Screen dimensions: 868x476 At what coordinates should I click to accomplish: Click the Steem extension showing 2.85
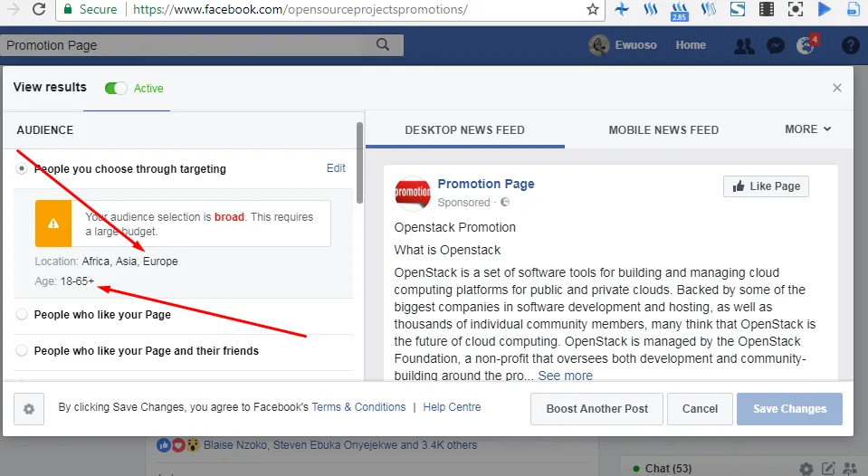tap(679, 11)
